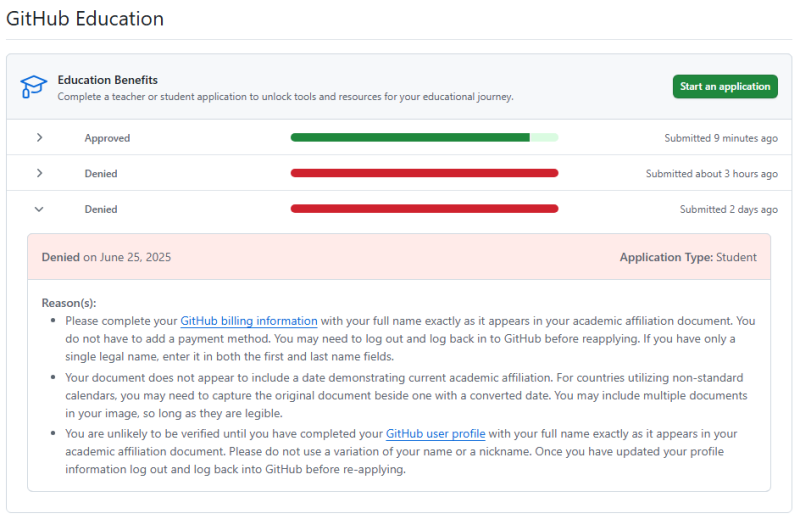This screenshot has height=519, width=800.
Task: Click the green Approved progress bar
Action: coord(424,137)
